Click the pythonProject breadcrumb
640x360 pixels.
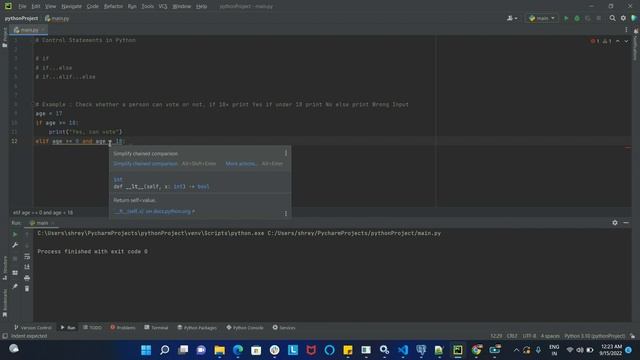click(21, 18)
